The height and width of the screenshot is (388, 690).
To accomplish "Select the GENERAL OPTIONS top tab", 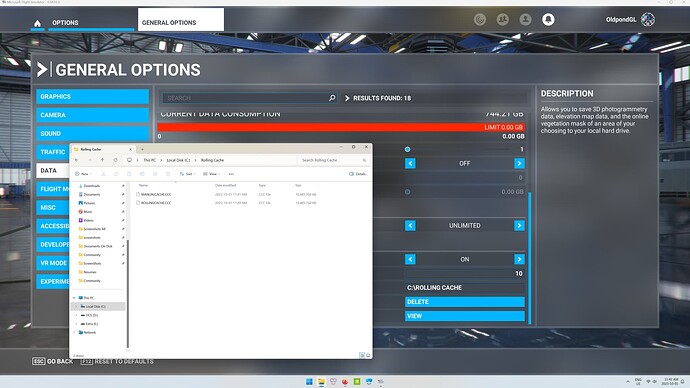I will 180,20.
